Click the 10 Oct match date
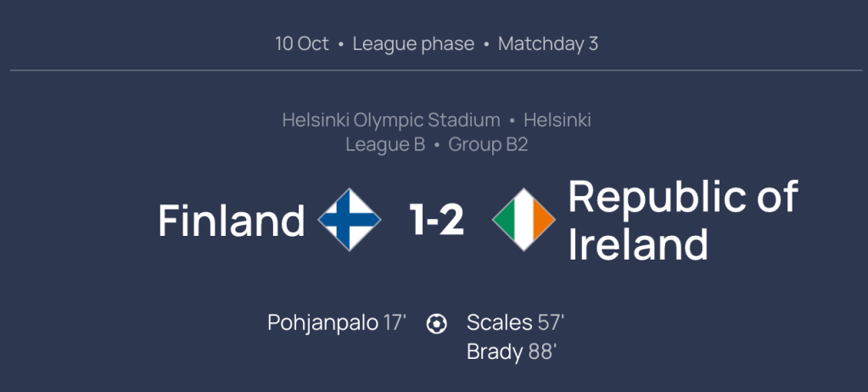Viewport: 868px width, 392px height. [x=302, y=44]
